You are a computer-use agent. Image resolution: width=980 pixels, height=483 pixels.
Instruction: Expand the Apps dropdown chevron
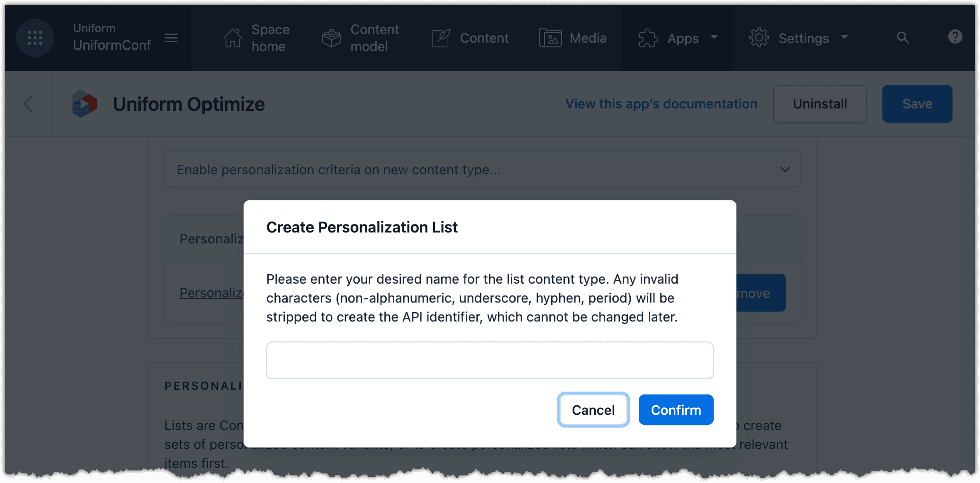[x=715, y=38]
